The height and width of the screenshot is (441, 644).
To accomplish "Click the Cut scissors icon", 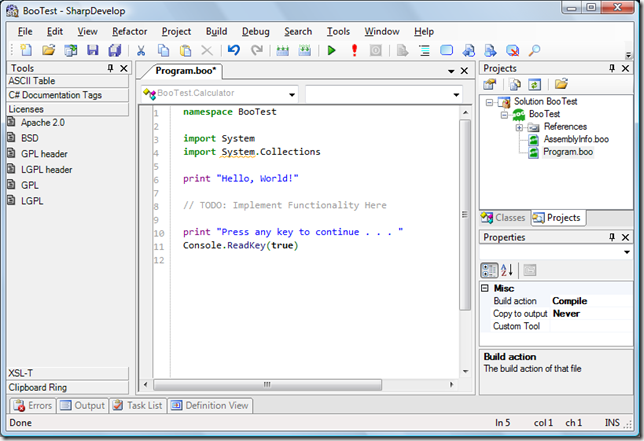I will pyautogui.click(x=140, y=51).
